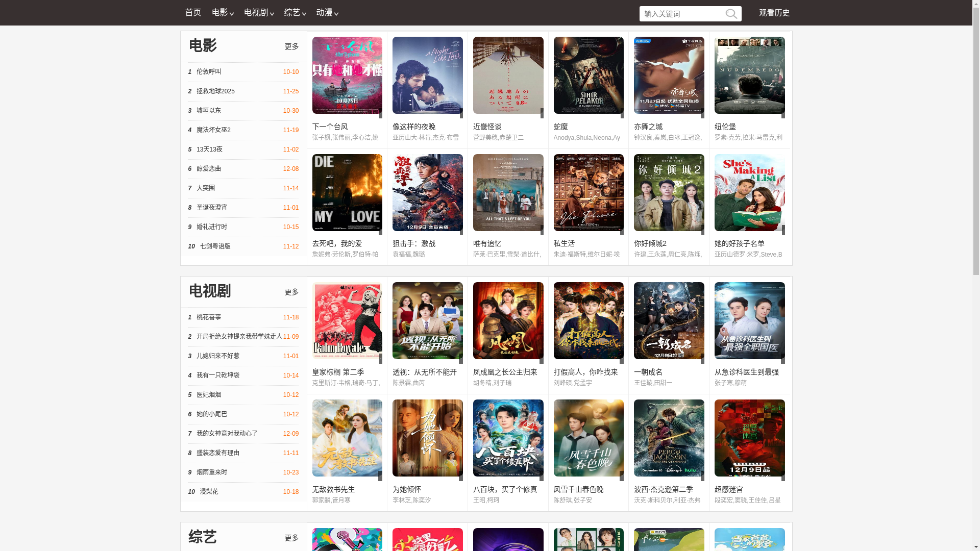The height and width of the screenshot is (551, 980).
Task: Go to 首页 home tab
Action: pos(193,13)
